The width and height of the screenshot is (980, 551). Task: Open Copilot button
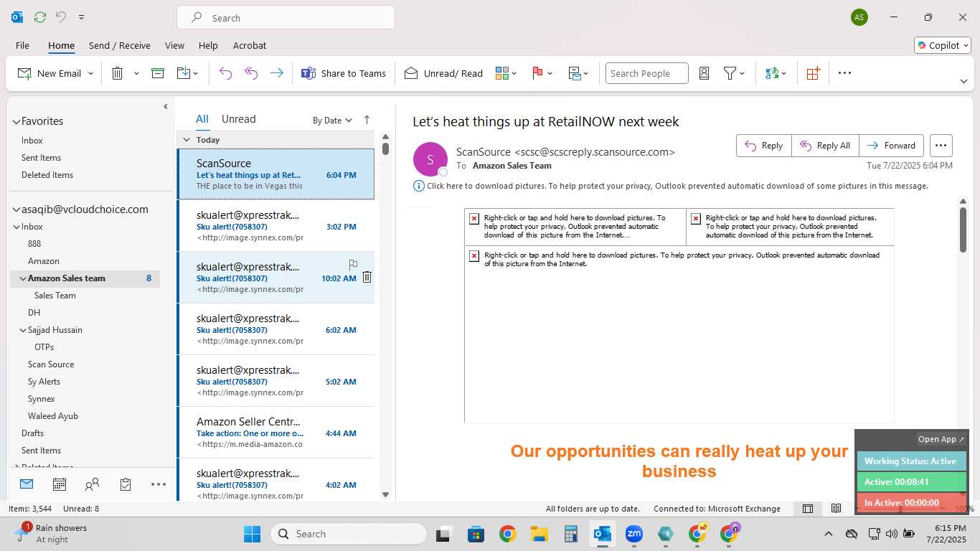pos(943,45)
